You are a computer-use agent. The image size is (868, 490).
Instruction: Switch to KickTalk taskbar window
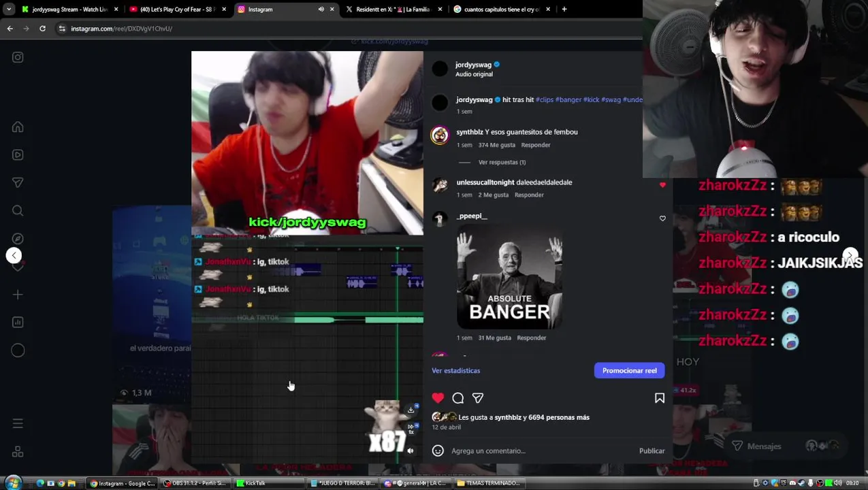269,483
